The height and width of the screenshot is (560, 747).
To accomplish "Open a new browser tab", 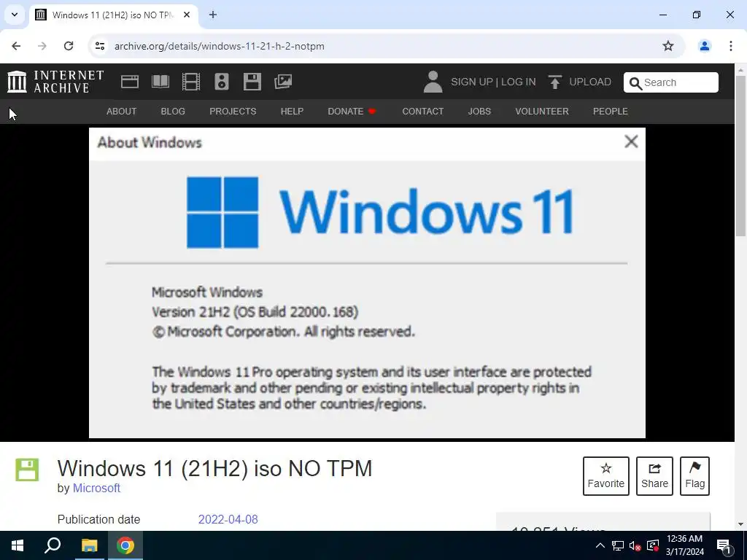I will 213,15.
